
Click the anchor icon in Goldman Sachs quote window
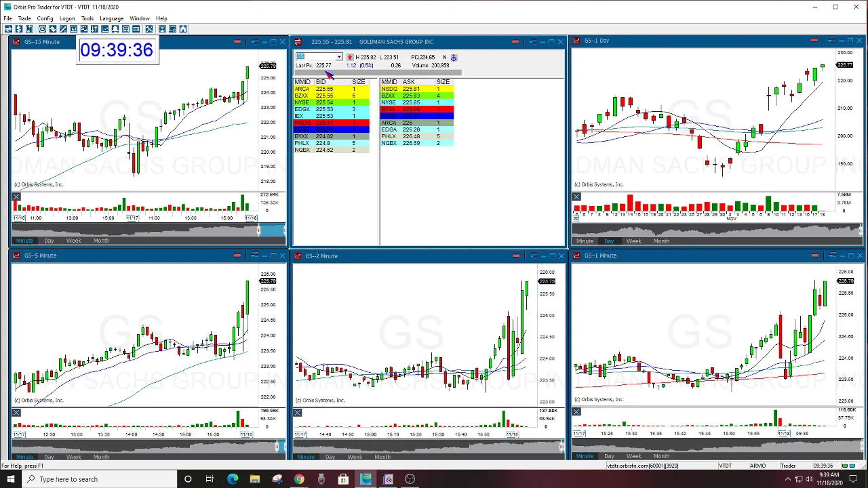point(454,58)
